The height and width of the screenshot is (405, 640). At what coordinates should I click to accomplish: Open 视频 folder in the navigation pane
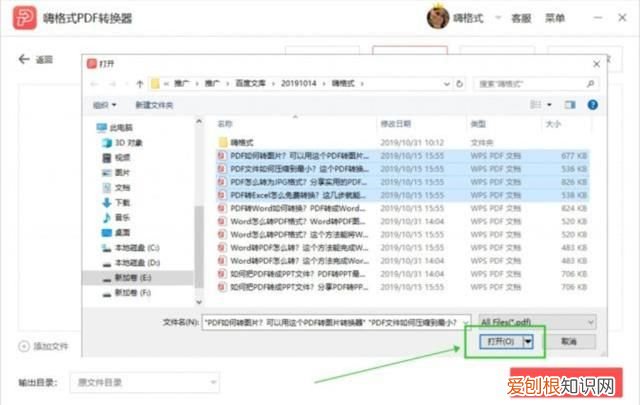[x=116, y=158]
